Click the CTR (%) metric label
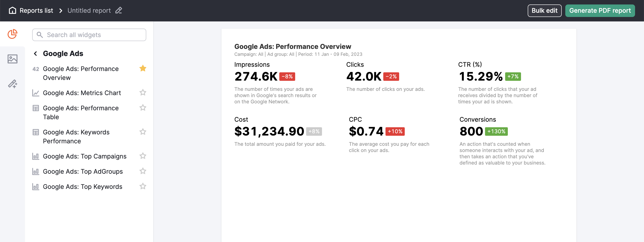The width and height of the screenshot is (644, 242). [x=470, y=65]
